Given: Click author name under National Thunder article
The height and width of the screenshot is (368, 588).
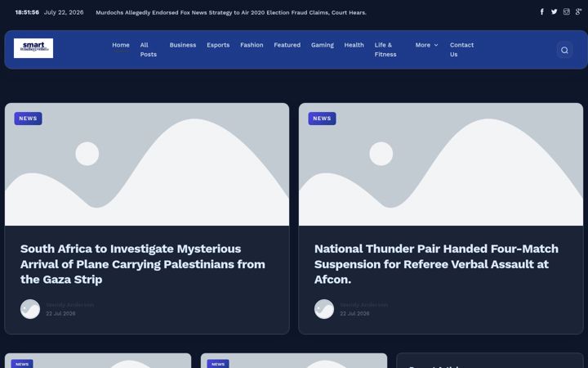Looking at the screenshot, I should (x=363, y=305).
